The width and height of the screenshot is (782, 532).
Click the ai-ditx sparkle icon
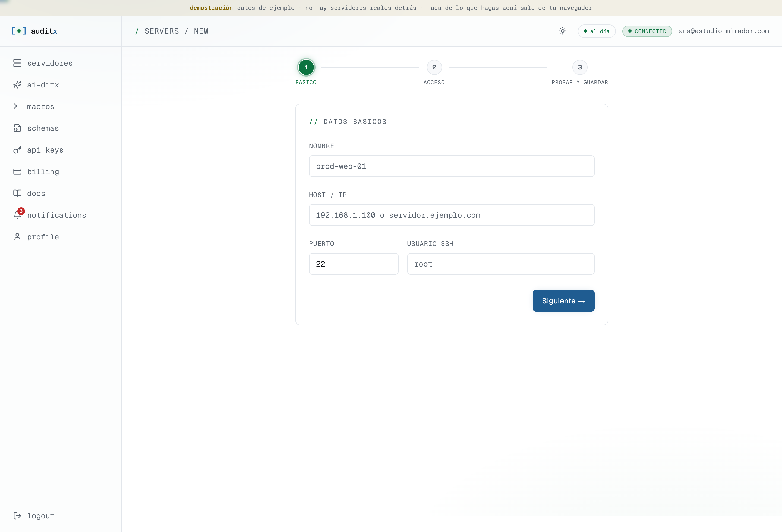pyautogui.click(x=17, y=85)
